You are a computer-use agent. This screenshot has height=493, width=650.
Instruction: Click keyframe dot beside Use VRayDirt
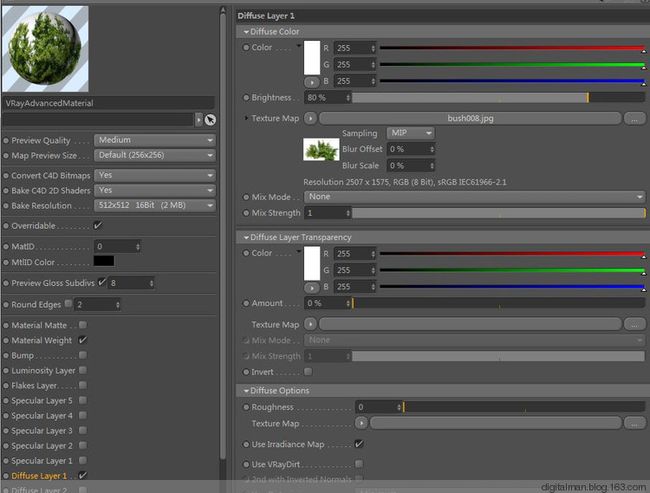(246, 464)
